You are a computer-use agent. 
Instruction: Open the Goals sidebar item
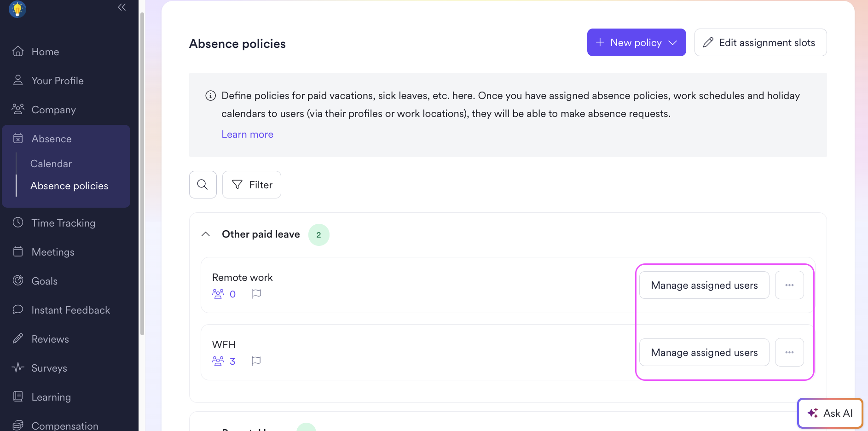point(45,281)
